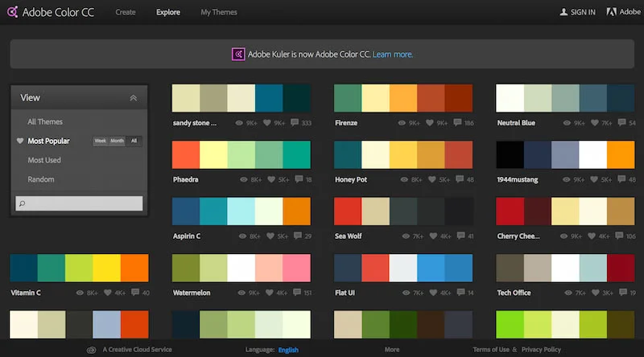644x357 pixels.
Task: Like the Aspirin C theme
Action: (270, 236)
